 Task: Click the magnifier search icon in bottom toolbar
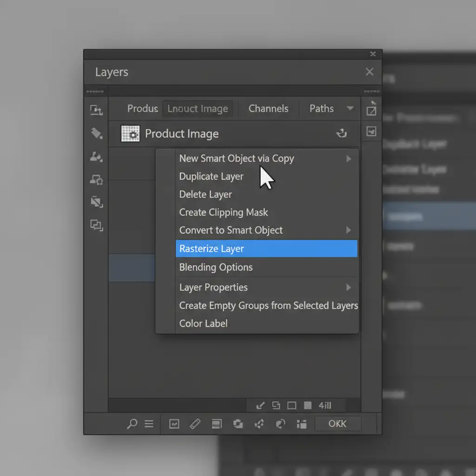[132, 423]
